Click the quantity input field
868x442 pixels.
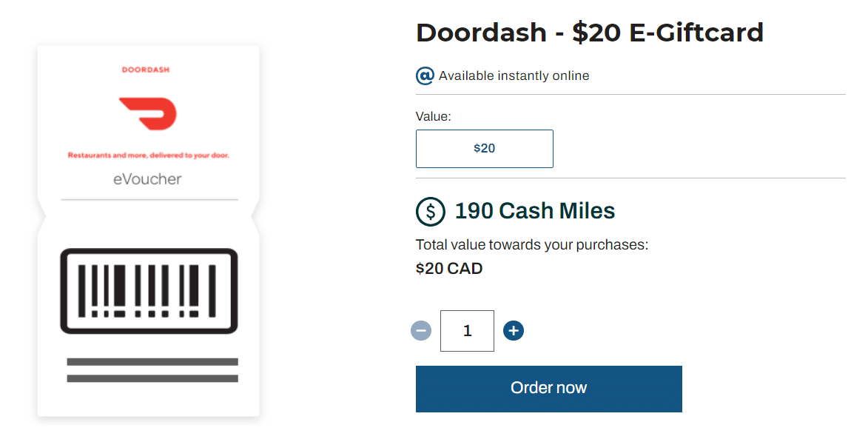467,331
